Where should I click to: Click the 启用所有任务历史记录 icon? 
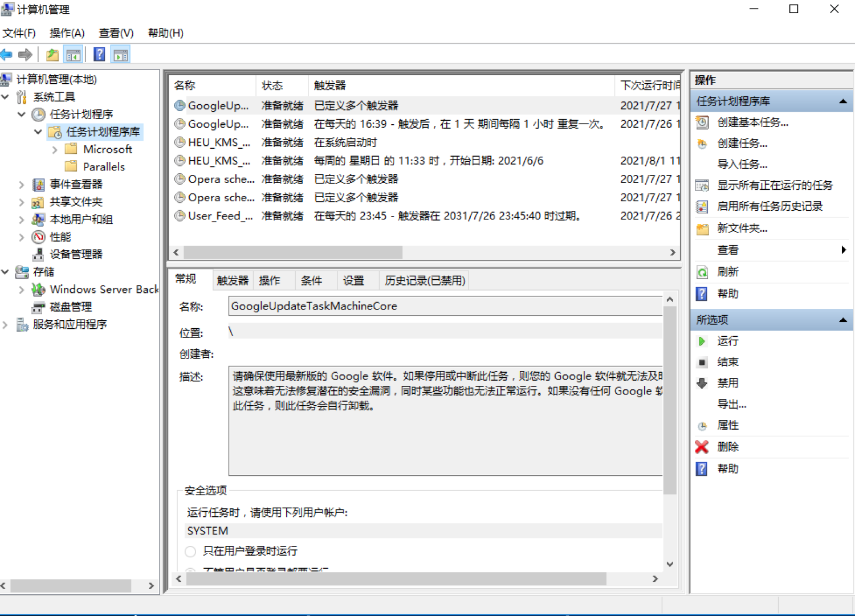[702, 207]
